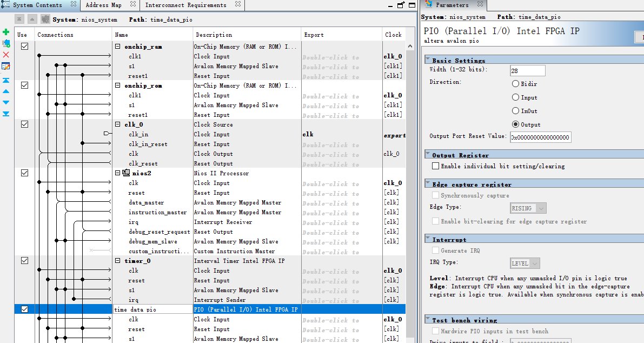Toggle the Use checkbox for timer_0
644x343 pixels.
25,260
